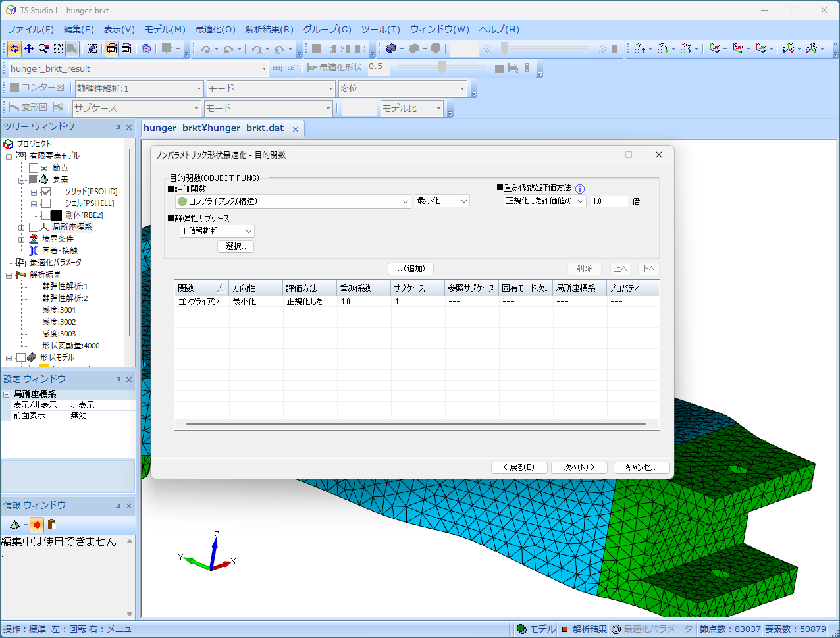The width and height of the screenshot is (840, 638).
Task: Toggle the 節点 checkbox in tree
Action: (x=34, y=168)
